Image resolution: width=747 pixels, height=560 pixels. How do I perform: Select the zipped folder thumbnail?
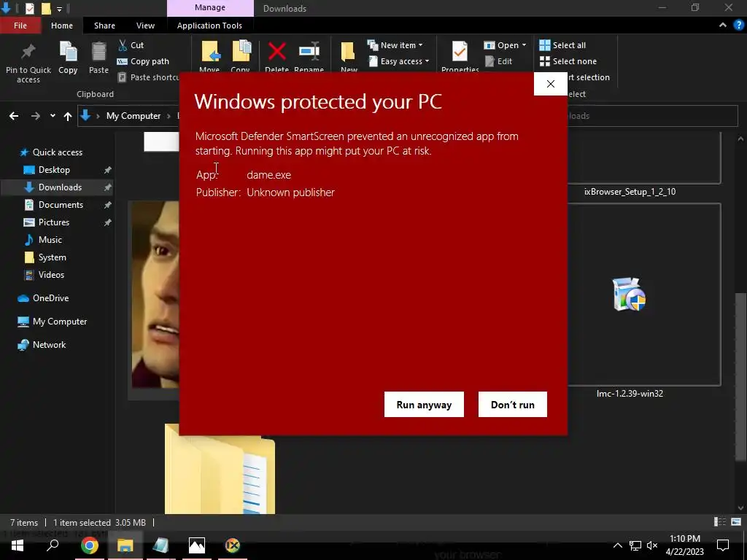(220, 469)
